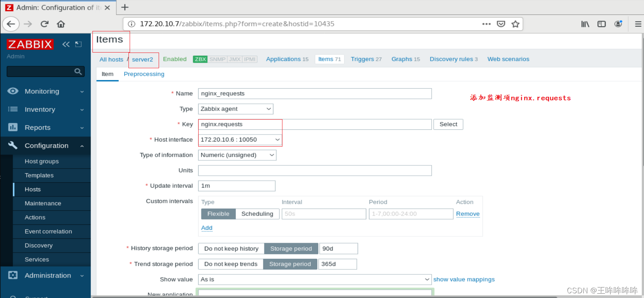Viewport: 644px width, 298px height.
Task: Open the browser home page
Action: pos(61,24)
